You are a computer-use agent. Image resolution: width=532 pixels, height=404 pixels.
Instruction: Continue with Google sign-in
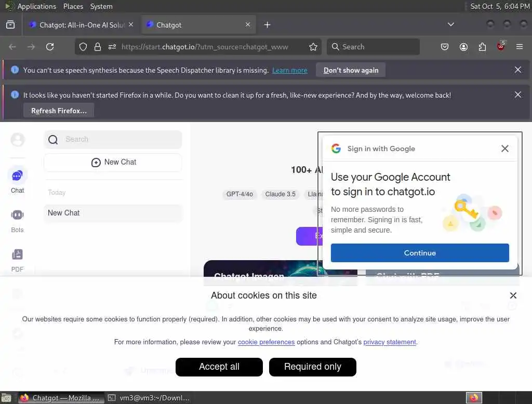coord(420,253)
